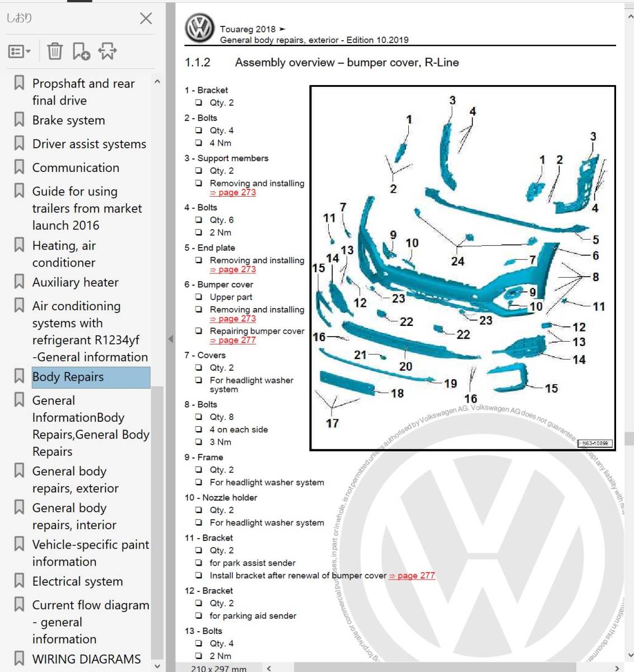The image size is (634, 672).
Task: Open General InformationBody Repairs bookmark
Action: click(91, 426)
